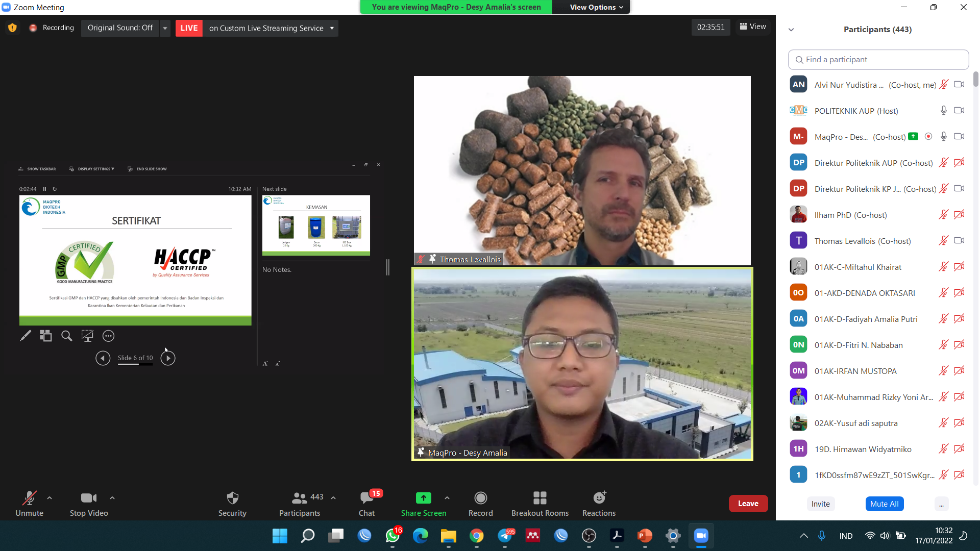Screen dimensions: 980x551
Task: Toggle Ilham PhD muted microphone icon
Action: pos(943,215)
